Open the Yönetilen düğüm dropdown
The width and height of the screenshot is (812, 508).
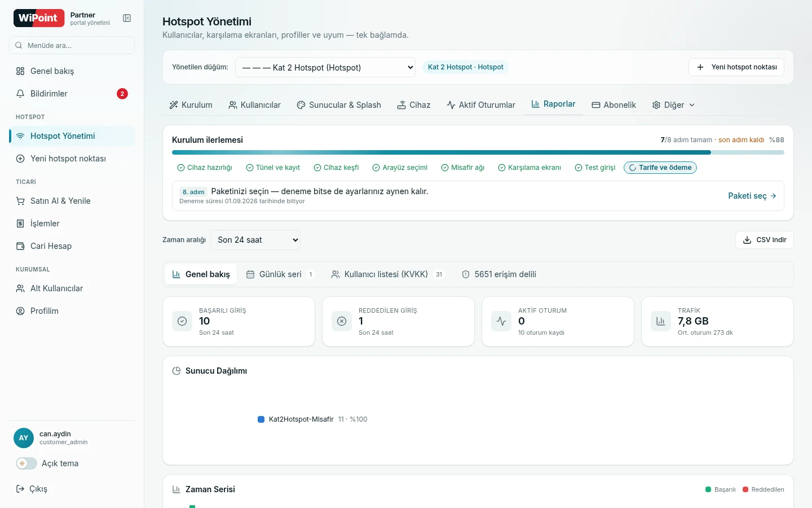point(325,67)
